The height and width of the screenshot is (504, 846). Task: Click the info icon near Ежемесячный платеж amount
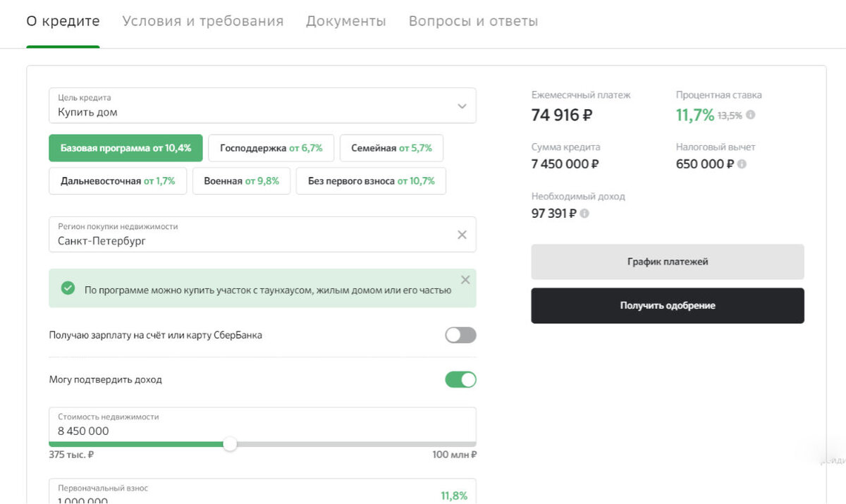pyautogui.click(x=749, y=115)
